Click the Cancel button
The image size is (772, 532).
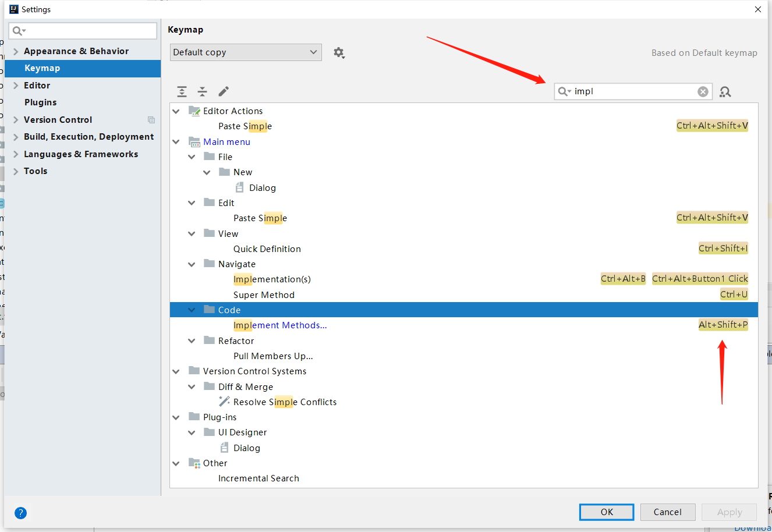(668, 512)
